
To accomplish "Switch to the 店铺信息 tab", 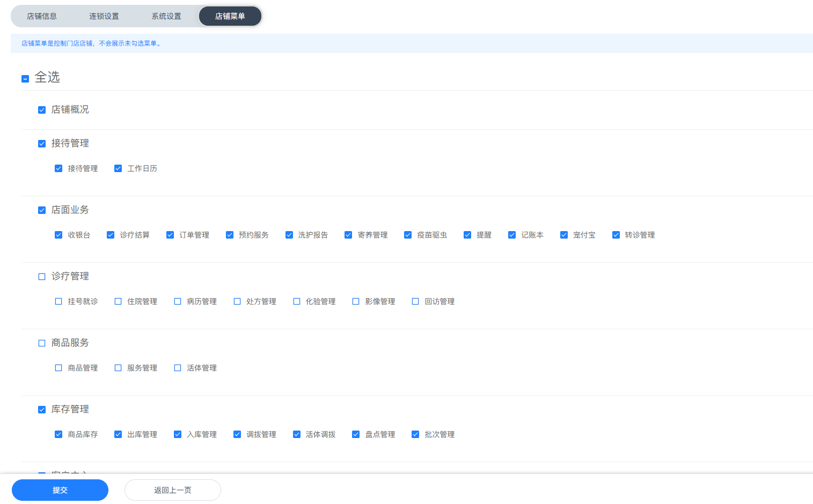I will point(42,16).
